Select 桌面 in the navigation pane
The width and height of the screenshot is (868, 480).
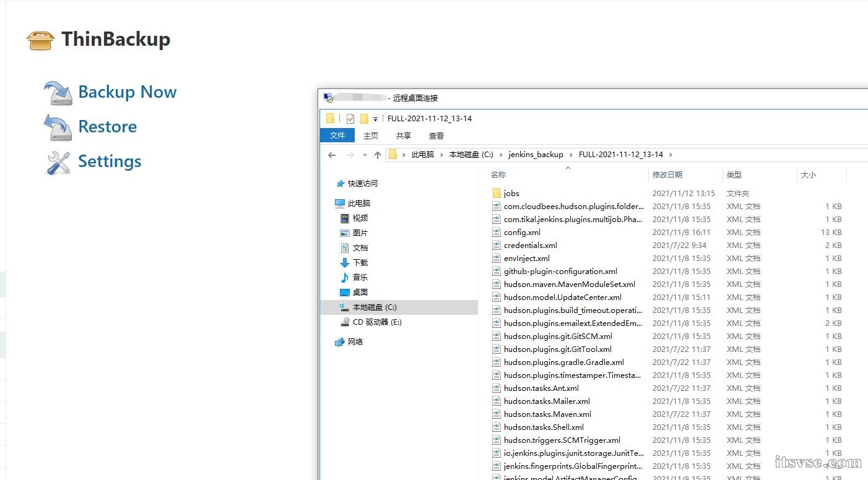pyautogui.click(x=360, y=293)
